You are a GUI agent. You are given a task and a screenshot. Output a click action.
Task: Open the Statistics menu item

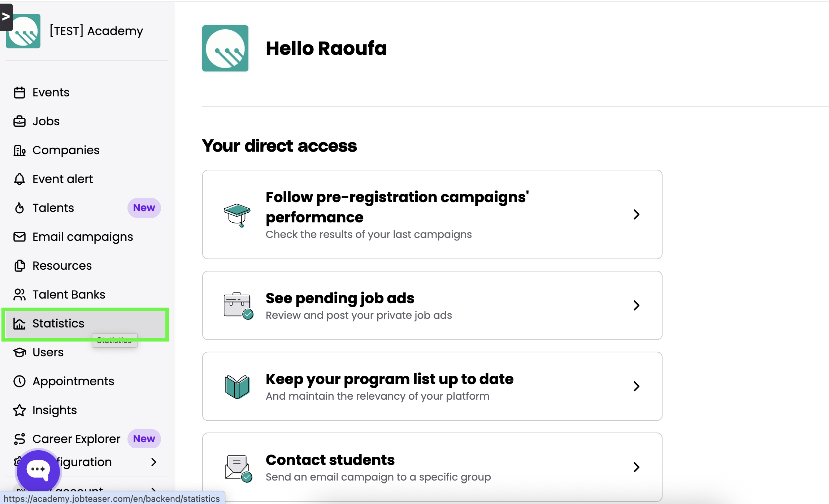tap(58, 323)
